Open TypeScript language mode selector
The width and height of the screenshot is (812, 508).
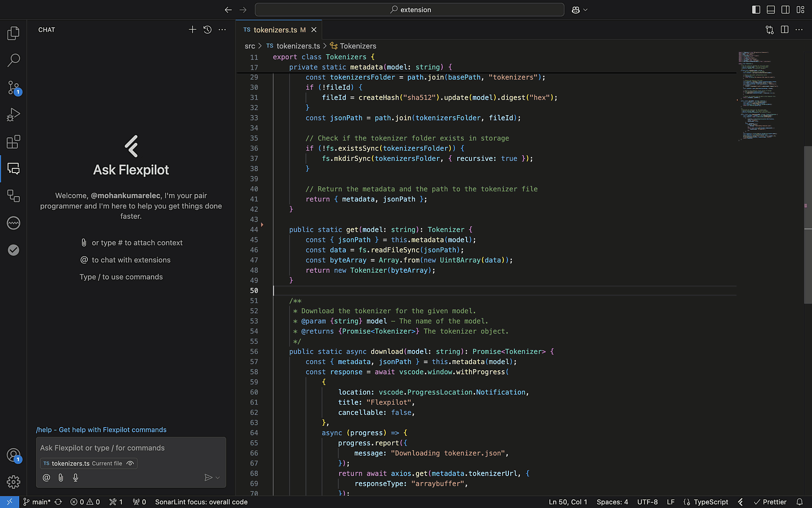(x=710, y=502)
